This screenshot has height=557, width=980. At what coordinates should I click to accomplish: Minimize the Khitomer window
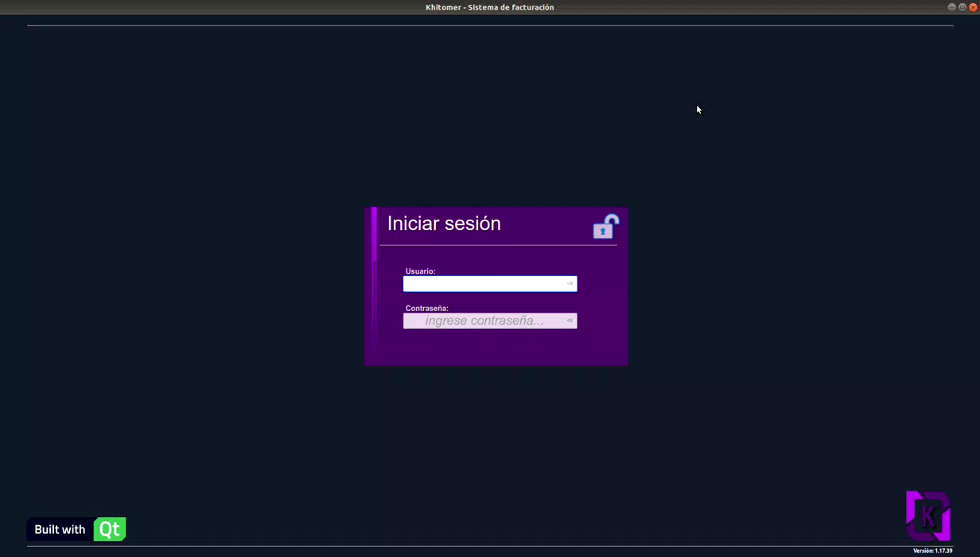pyautogui.click(x=951, y=7)
